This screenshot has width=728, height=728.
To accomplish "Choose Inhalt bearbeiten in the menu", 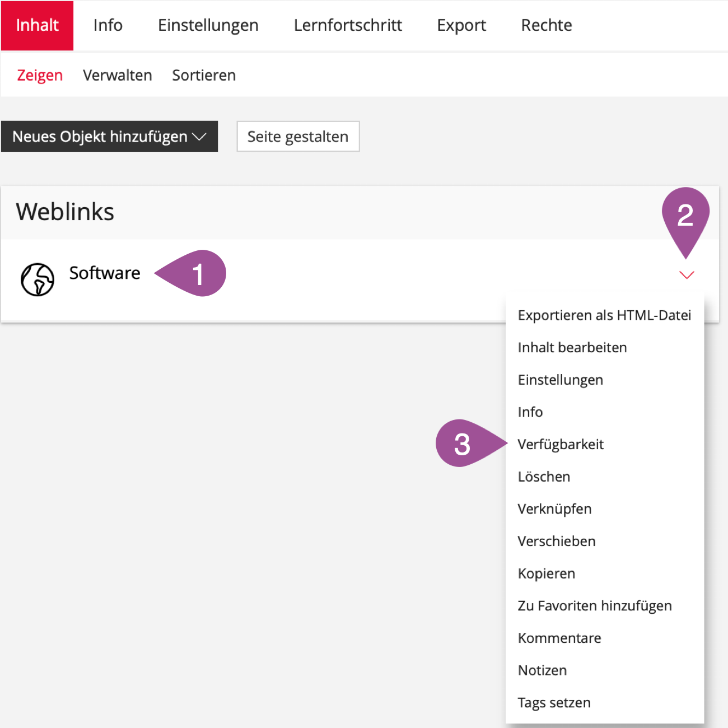I will (572, 348).
